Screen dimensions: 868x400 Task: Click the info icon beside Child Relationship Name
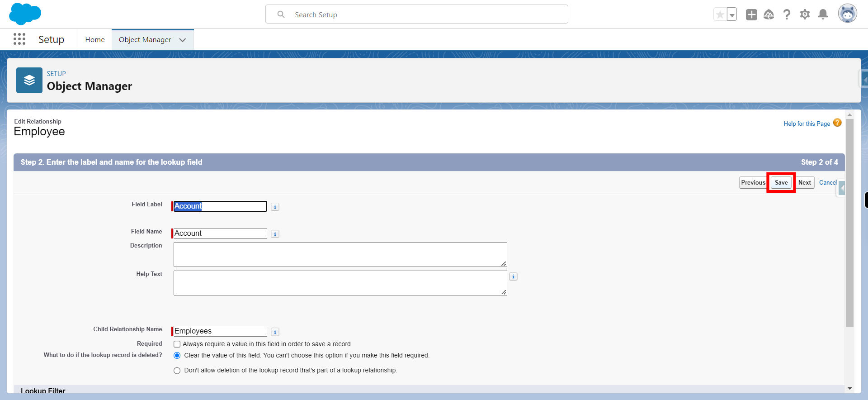click(275, 332)
